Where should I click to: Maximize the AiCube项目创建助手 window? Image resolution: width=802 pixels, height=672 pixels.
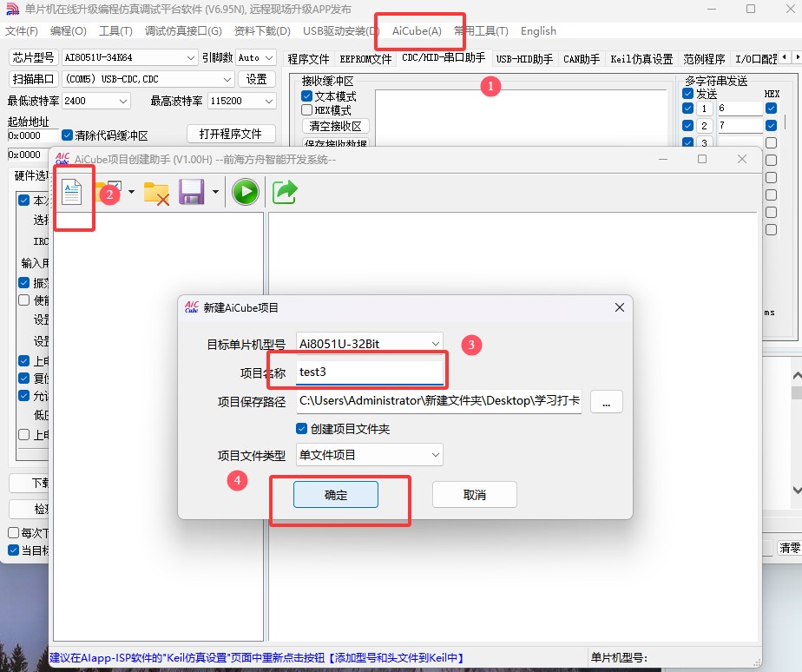[x=702, y=159]
